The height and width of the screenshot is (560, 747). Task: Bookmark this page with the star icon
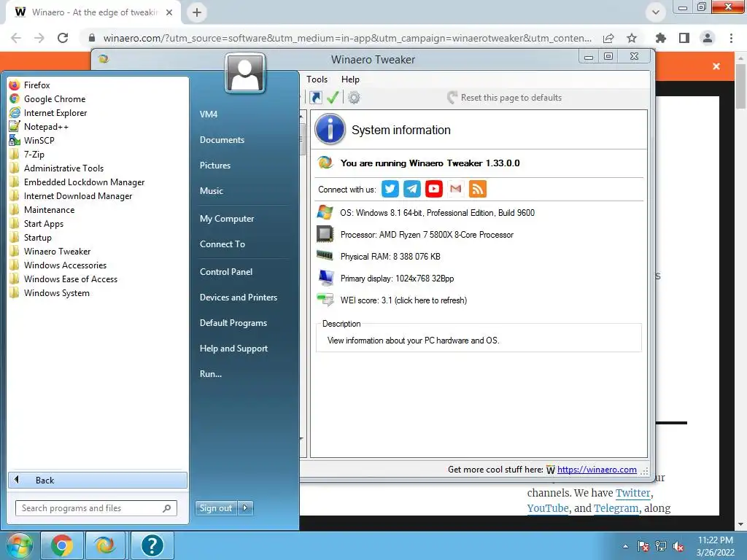(x=632, y=38)
